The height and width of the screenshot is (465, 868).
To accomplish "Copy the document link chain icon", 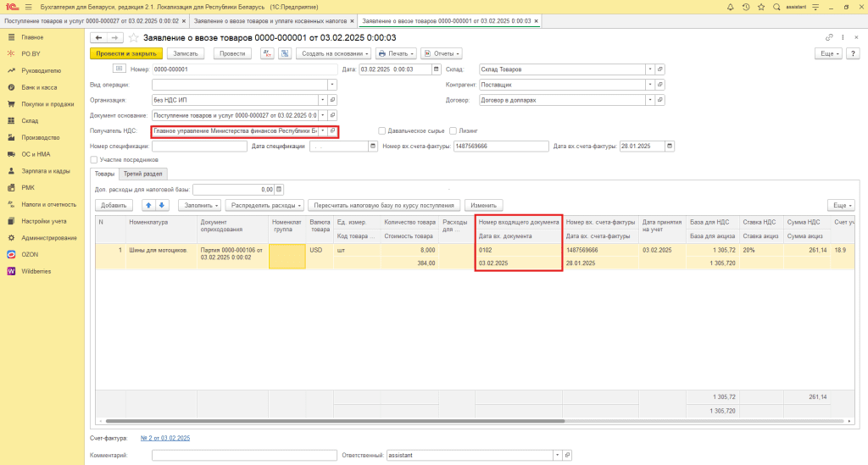I will tap(829, 37).
